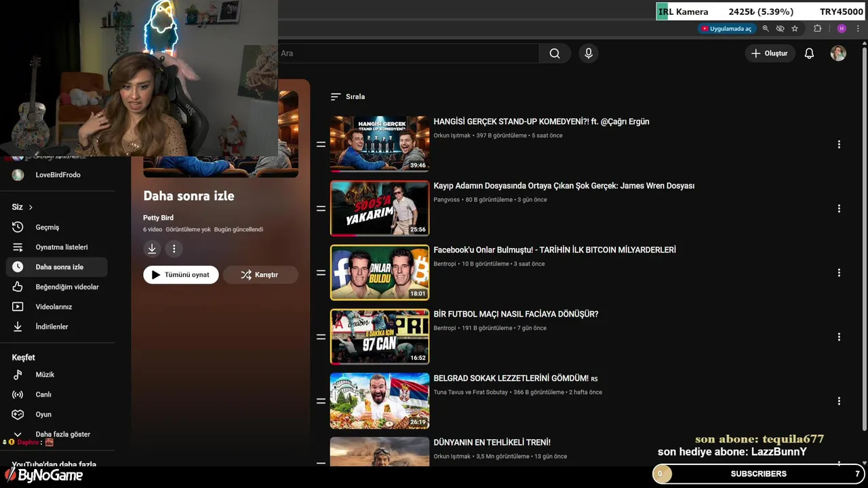868x488 pixels.
Task: Open browser extensions puzzle icon
Action: (818, 28)
